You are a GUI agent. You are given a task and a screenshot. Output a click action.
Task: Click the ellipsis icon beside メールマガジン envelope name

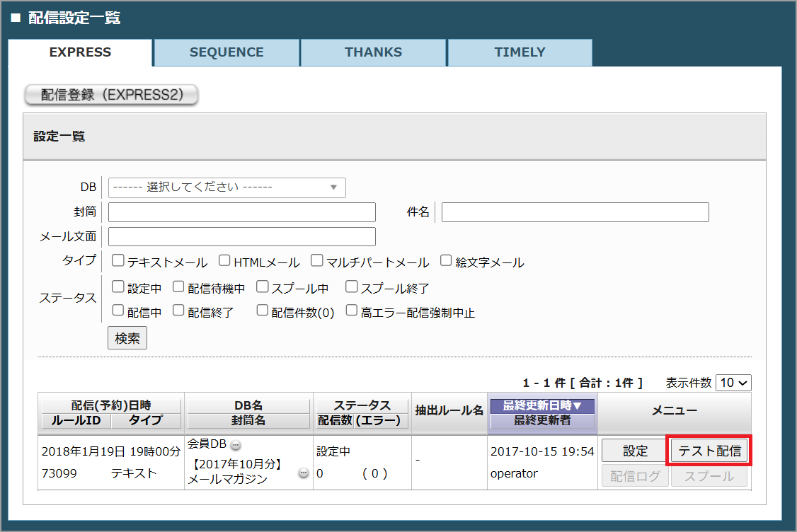304,473
